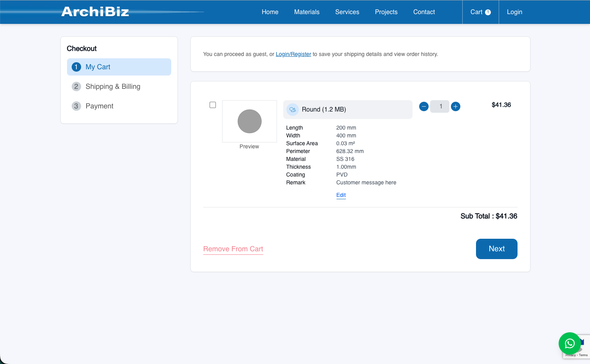
Task: Decrease item quantity with minus button
Action: [x=423, y=106]
